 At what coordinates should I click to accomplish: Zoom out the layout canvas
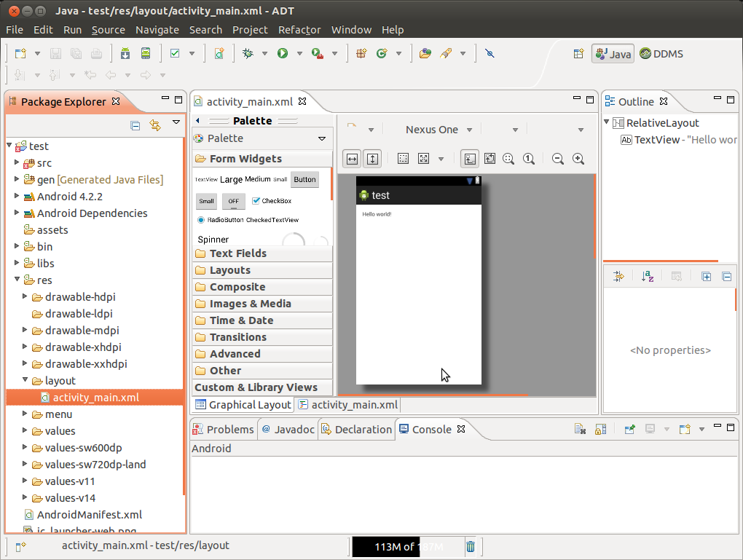coord(558,159)
